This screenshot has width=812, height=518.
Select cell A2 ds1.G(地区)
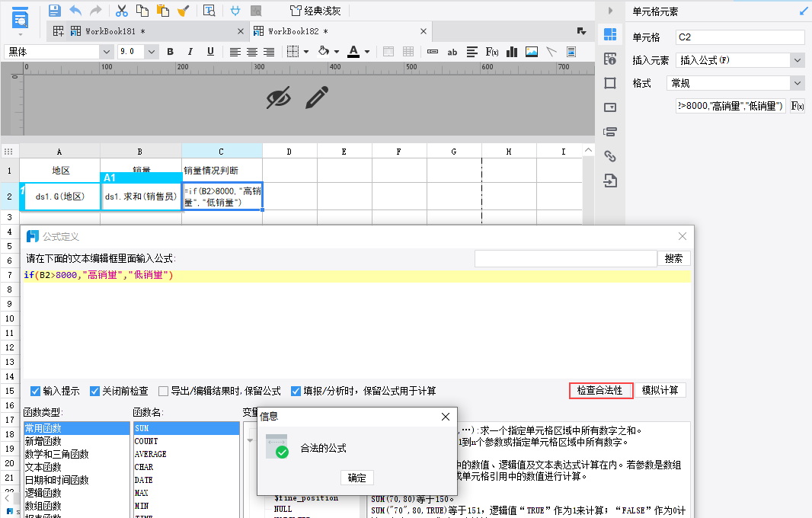click(60, 197)
